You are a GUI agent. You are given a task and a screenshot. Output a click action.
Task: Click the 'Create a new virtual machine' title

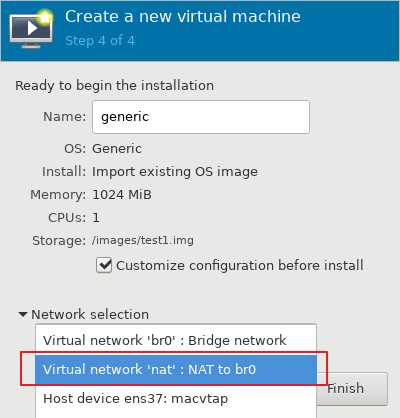tap(183, 16)
